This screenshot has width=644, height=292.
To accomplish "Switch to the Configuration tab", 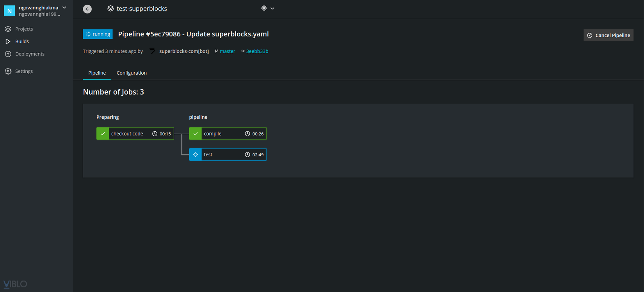I will coord(132,73).
